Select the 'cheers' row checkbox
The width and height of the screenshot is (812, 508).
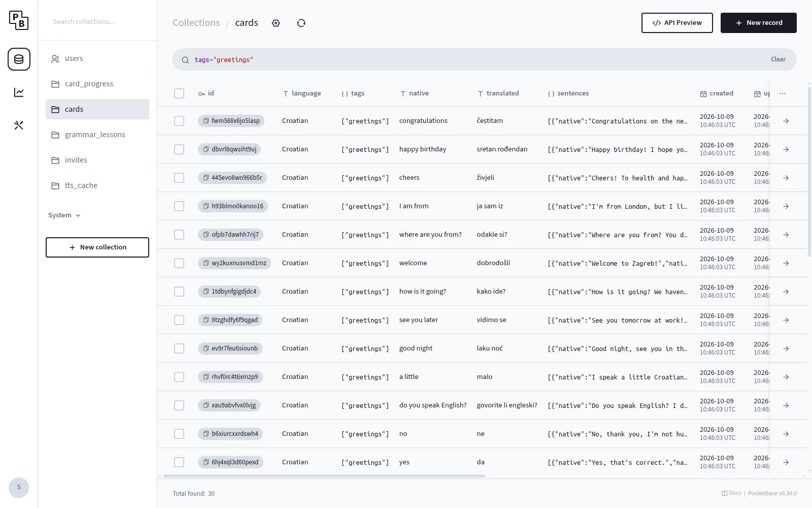pyautogui.click(x=179, y=178)
